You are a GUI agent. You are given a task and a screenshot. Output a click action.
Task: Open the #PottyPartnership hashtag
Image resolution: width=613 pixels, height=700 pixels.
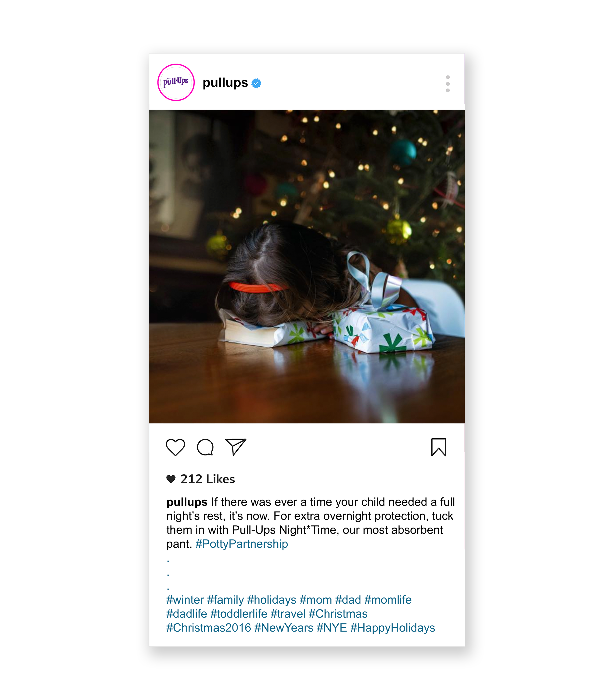(x=242, y=544)
